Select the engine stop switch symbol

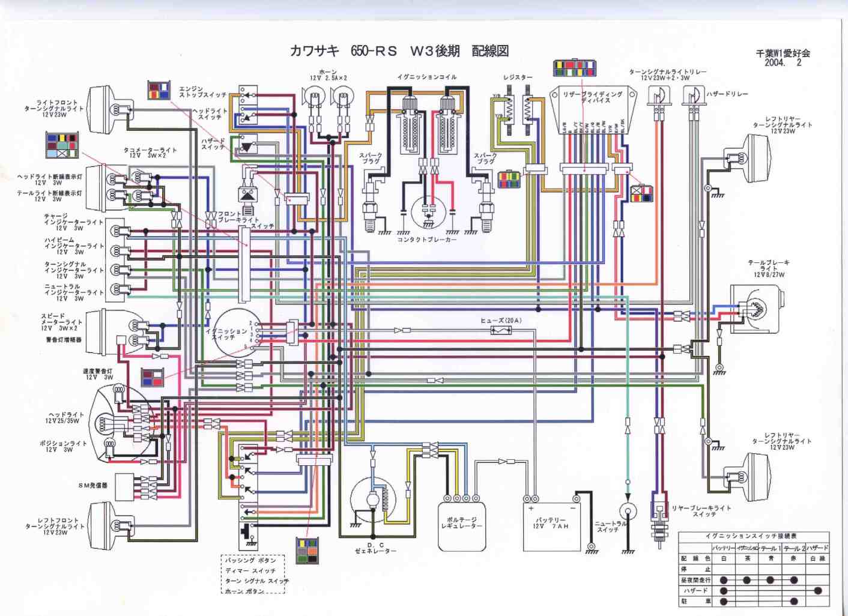(x=247, y=93)
